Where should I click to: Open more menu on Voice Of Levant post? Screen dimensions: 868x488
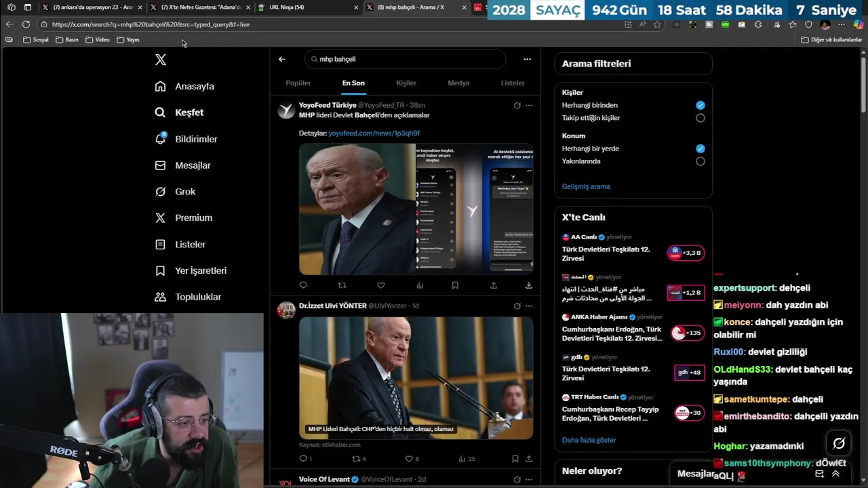(x=529, y=479)
